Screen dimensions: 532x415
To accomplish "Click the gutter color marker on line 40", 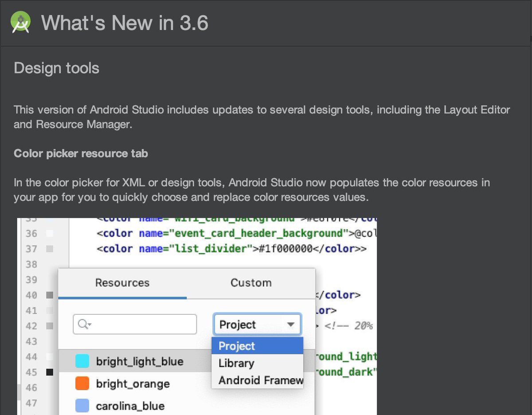I will click(x=50, y=295).
